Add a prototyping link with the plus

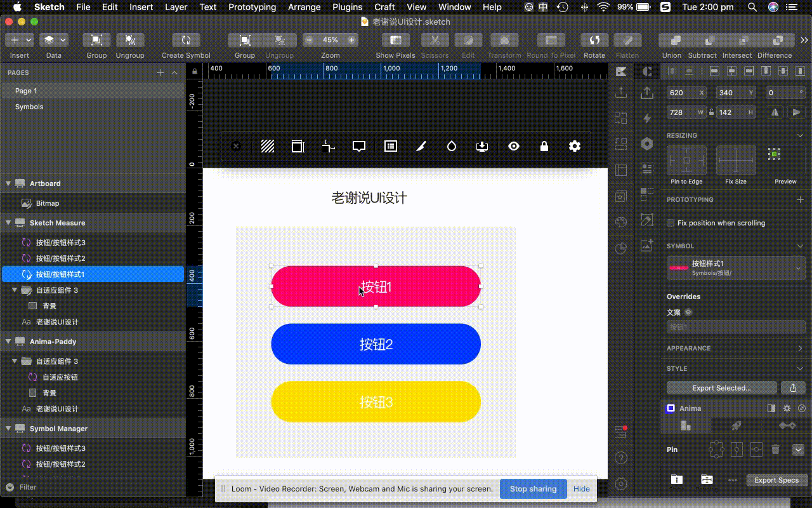(x=800, y=199)
